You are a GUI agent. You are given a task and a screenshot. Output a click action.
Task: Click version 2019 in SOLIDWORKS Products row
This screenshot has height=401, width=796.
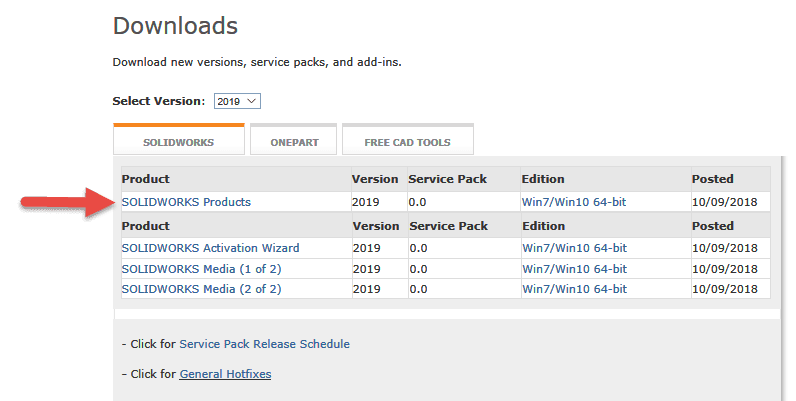pos(366,202)
